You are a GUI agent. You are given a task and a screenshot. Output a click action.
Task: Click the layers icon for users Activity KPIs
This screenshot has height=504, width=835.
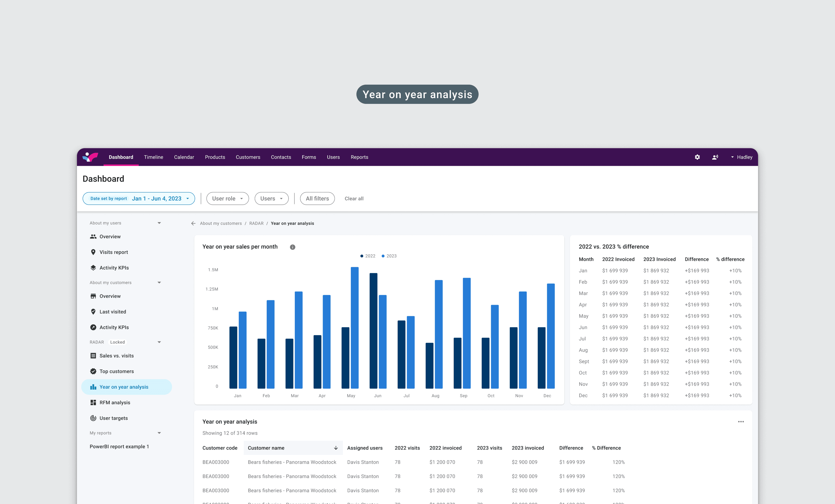coord(93,268)
